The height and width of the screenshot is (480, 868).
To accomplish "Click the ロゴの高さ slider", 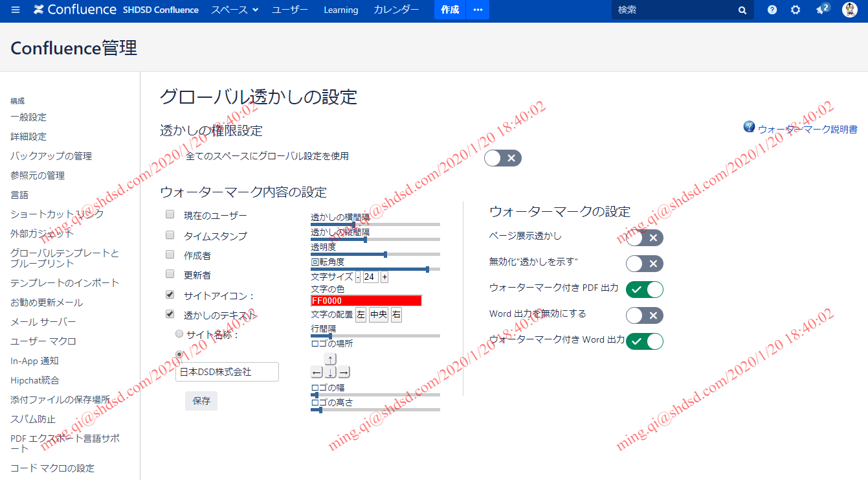I will coord(375,409).
